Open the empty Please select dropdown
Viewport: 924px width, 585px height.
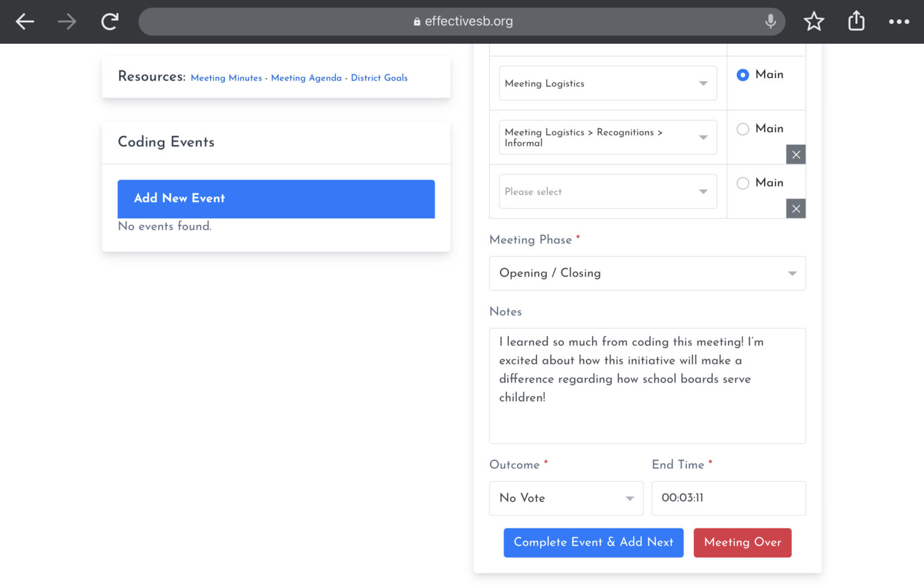tap(608, 191)
